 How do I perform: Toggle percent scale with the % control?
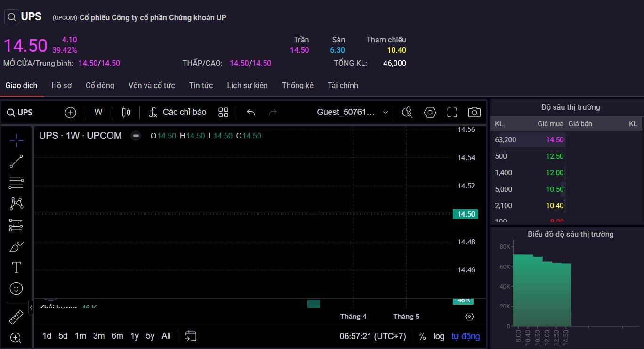422,336
